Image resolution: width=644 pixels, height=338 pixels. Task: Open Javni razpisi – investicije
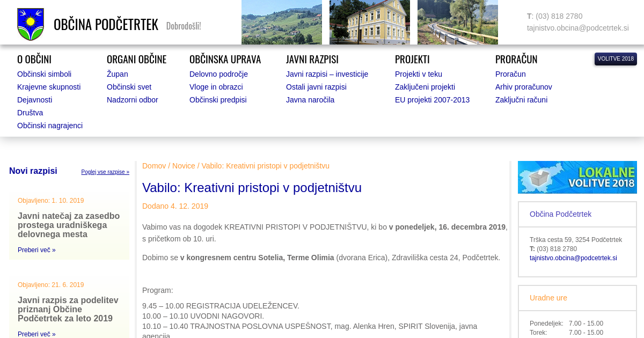pyautogui.click(x=327, y=74)
